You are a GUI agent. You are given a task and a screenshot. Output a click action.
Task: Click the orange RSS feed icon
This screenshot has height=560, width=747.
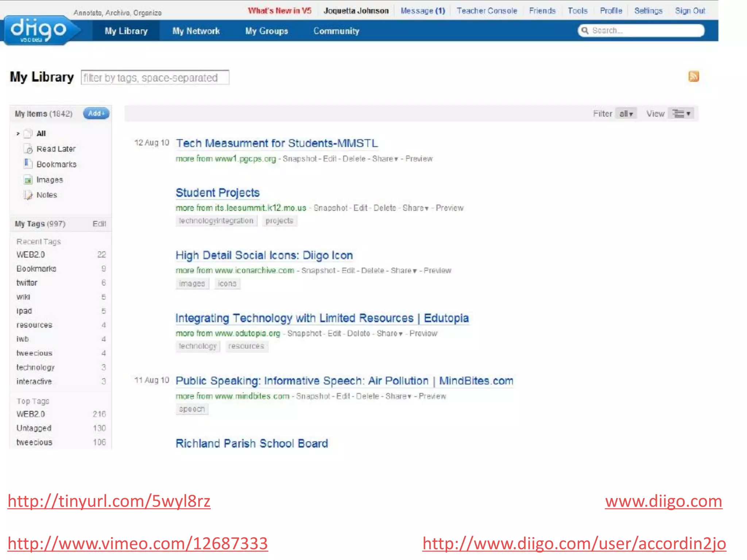[693, 76]
